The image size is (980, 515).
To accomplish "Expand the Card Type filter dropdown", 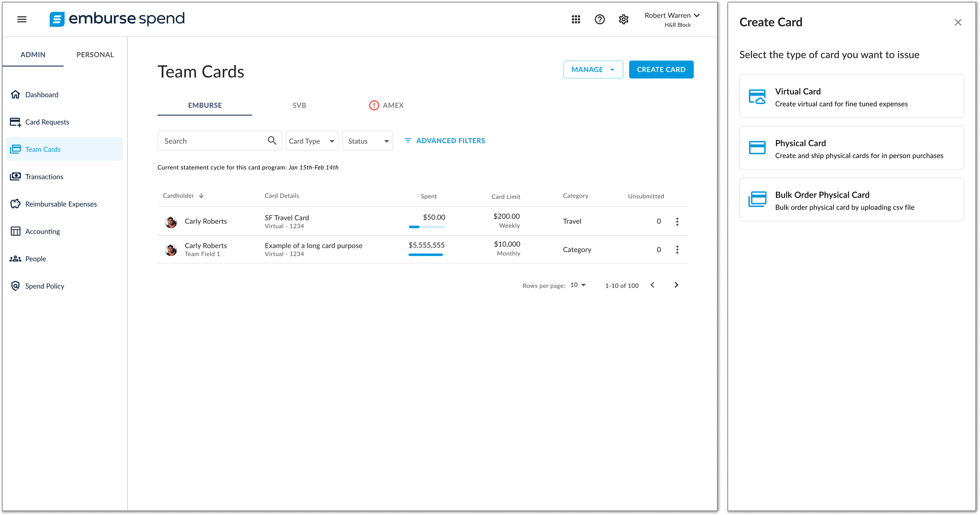I will pos(312,141).
